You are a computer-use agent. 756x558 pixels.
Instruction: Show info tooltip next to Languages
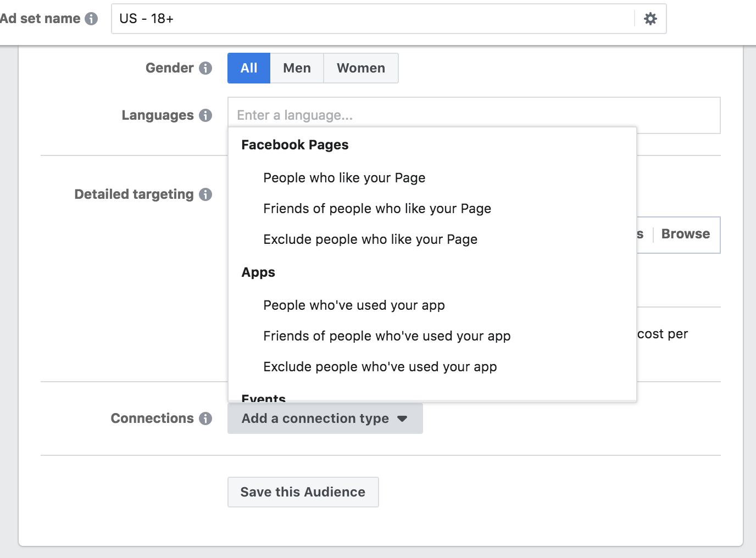click(205, 115)
